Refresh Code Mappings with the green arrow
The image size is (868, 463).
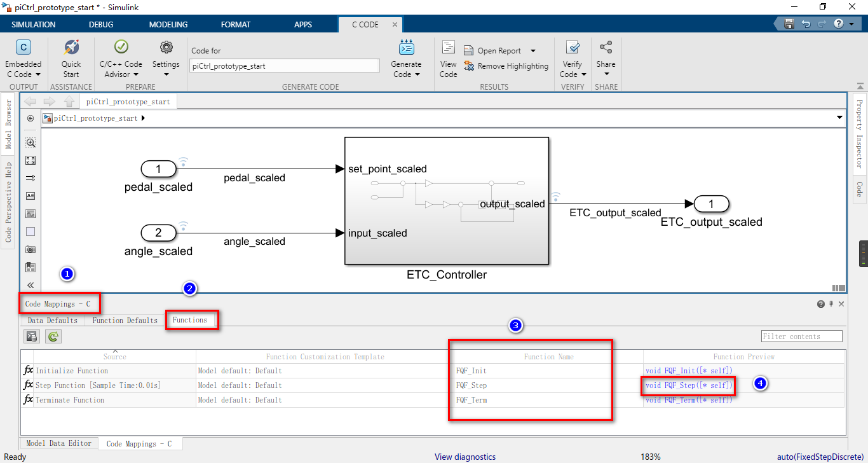pyautogui.click(x=53, y=336)
